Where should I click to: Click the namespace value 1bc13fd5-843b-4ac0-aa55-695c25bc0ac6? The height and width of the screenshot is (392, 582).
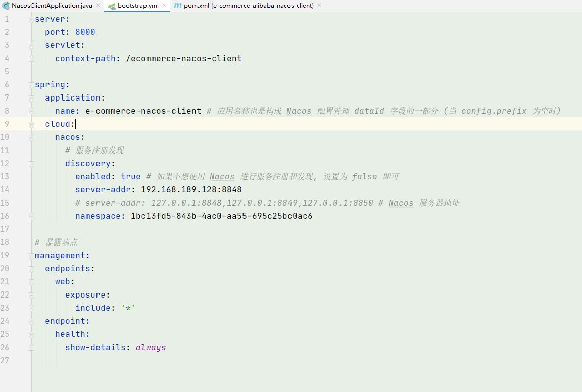[222, 216]
